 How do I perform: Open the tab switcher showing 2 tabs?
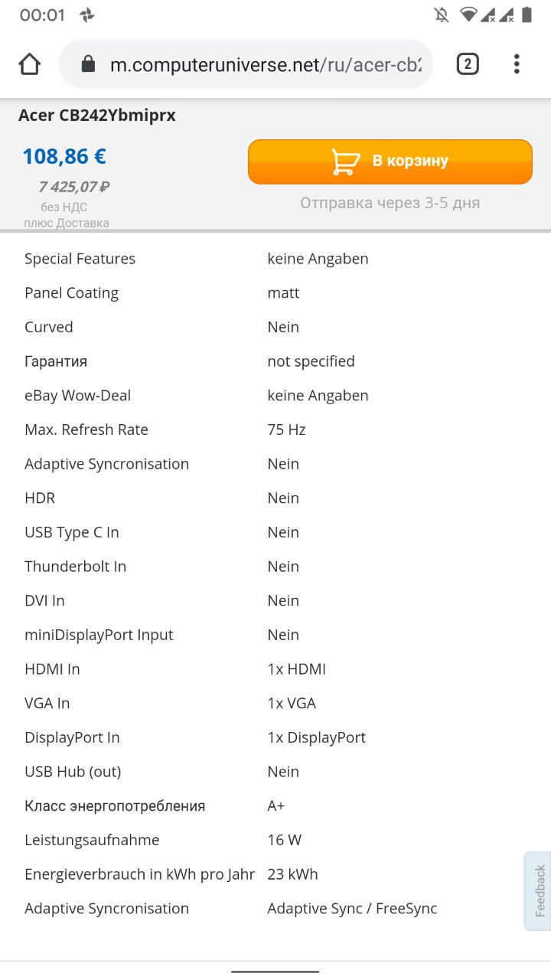tap(468, 64)
